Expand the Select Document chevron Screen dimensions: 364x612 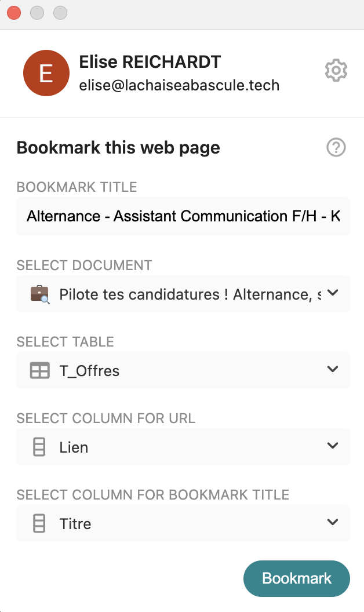click(x=333, y=293)
